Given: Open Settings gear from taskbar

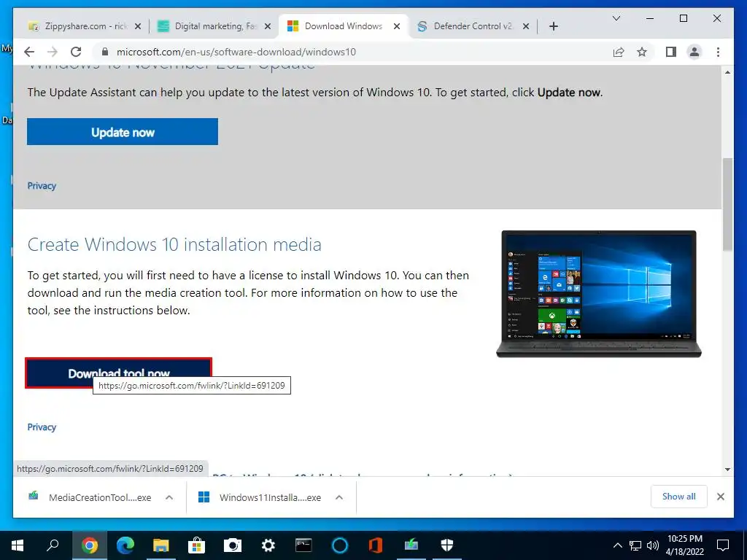Looking at the screenshot, I should (268, 545).
